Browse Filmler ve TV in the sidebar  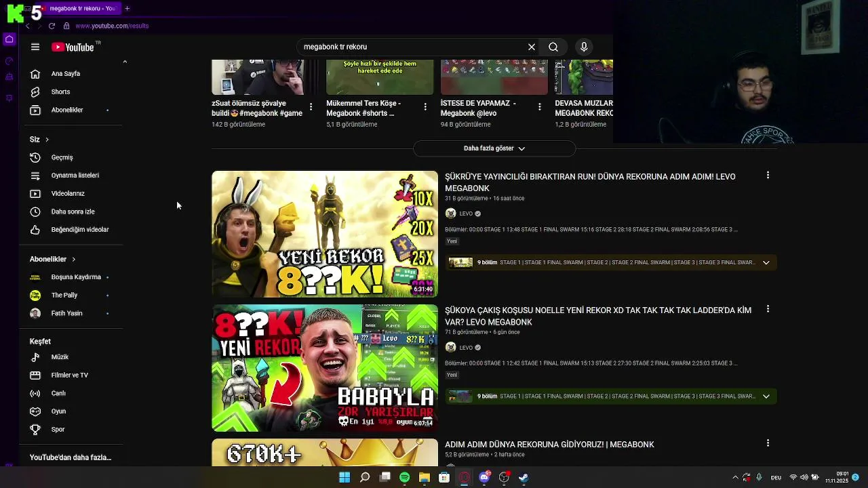point(71,375)
